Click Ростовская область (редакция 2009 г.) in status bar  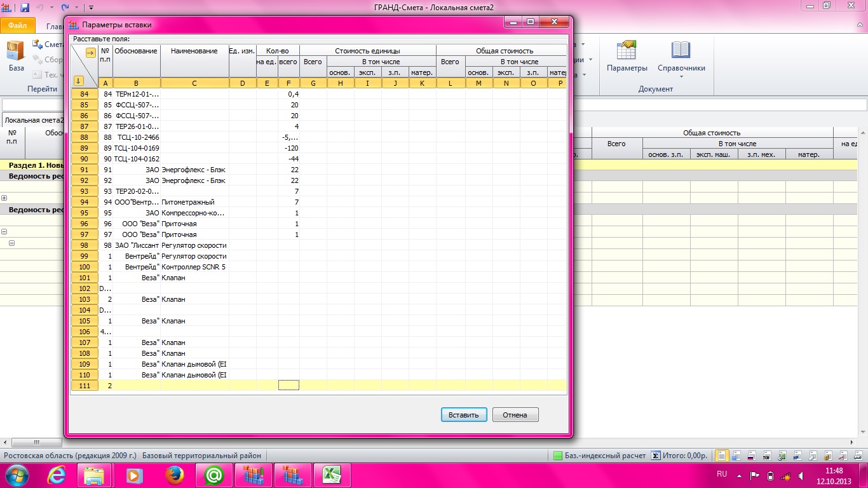(x=71, y=456)
